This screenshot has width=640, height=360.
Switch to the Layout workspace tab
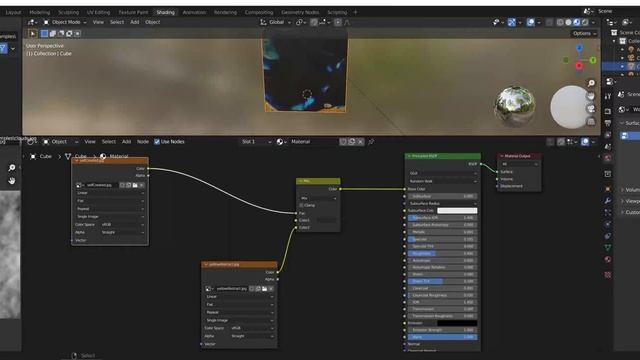(13, 12)
